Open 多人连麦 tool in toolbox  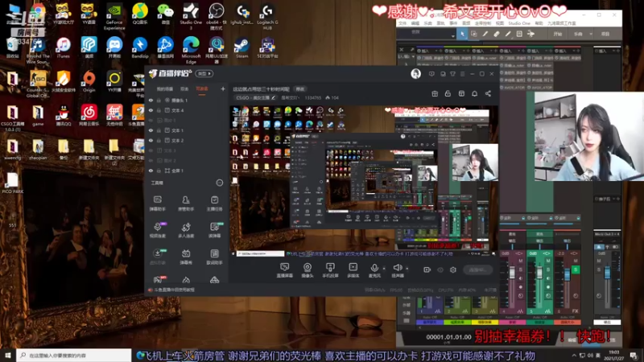pos(186,230)
